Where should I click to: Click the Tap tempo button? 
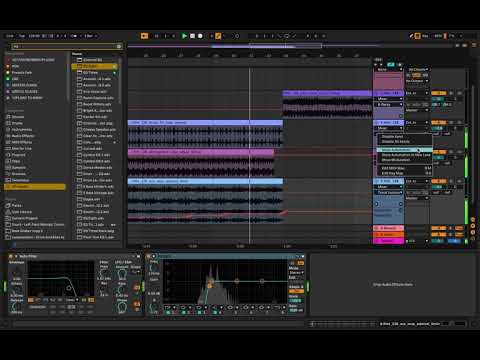pyautogui.click(x=21, y=36)
